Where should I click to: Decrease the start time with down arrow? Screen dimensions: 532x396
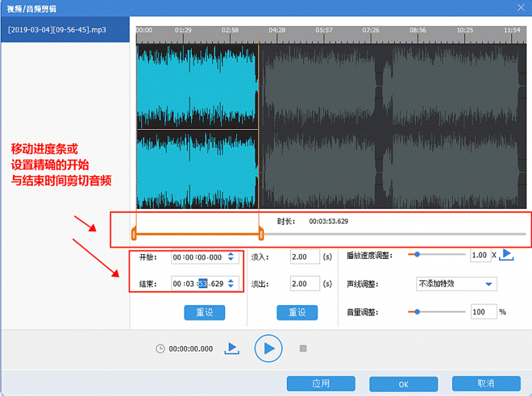click(x=231, y=259)
